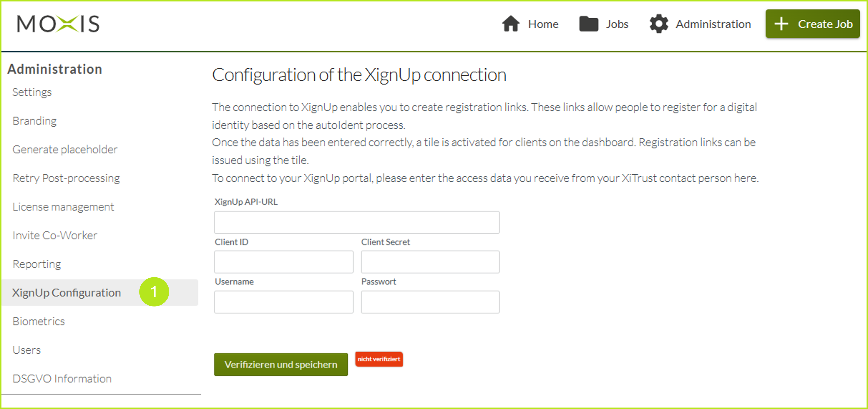Screen dimensions: 868x409
Task: Select the Passwort input field
Action: tap(430, 302)
